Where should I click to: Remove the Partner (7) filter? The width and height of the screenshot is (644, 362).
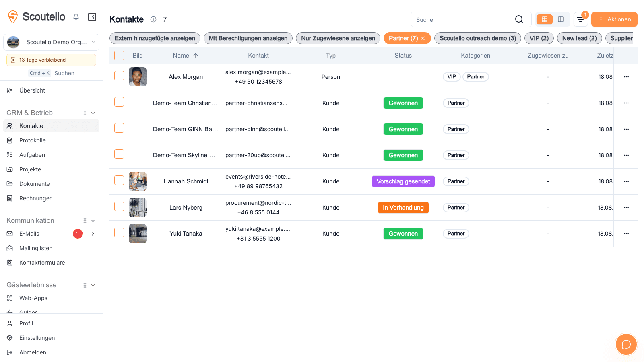pos(423,38)
